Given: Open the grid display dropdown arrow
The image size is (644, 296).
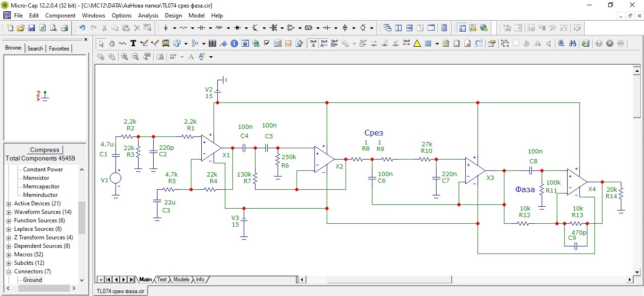Looking at the screenshot, I should click(437, 43).
